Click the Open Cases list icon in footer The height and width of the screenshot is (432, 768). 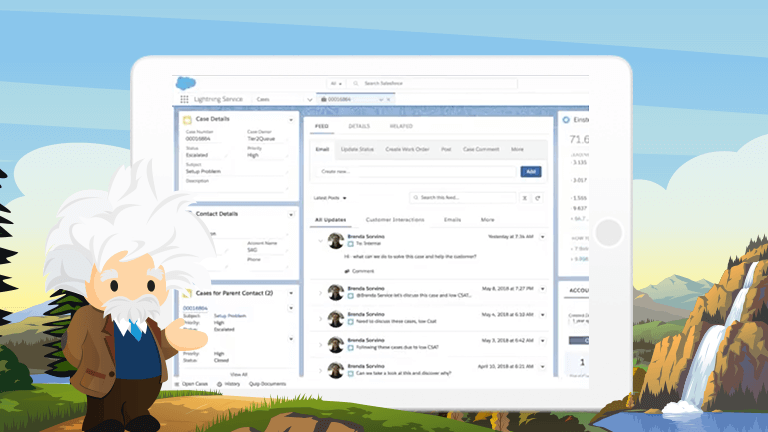point(177,384)
